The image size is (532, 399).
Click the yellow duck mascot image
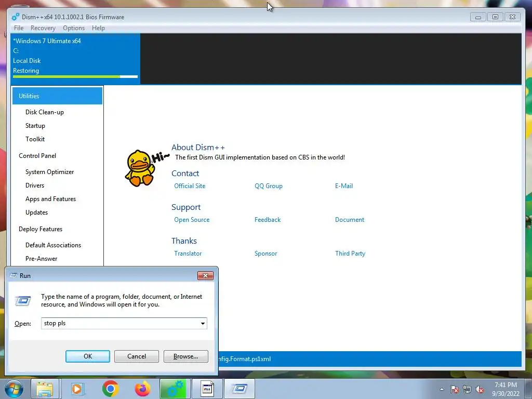(x=139, y=168)
